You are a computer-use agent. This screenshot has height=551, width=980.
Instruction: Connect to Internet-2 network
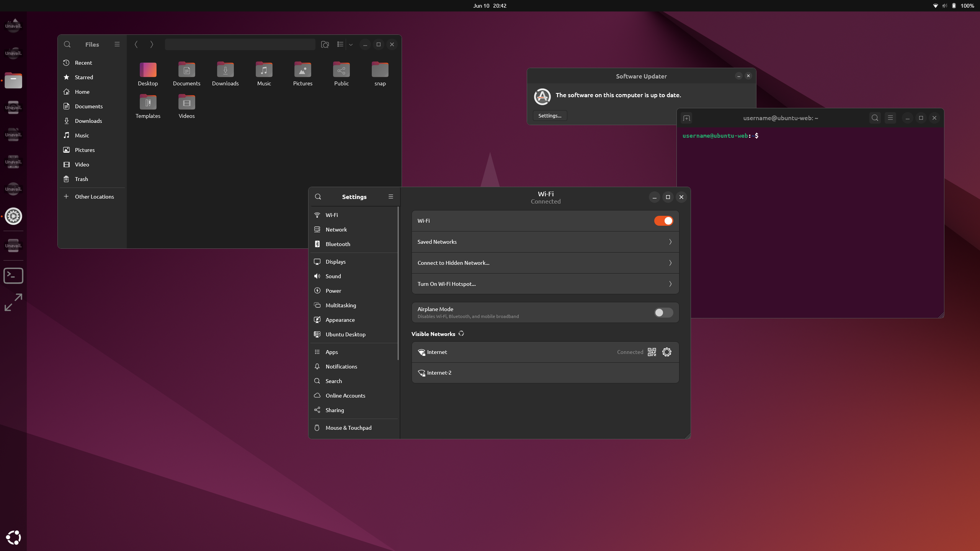pyautogui.click(x=545, y=373)
